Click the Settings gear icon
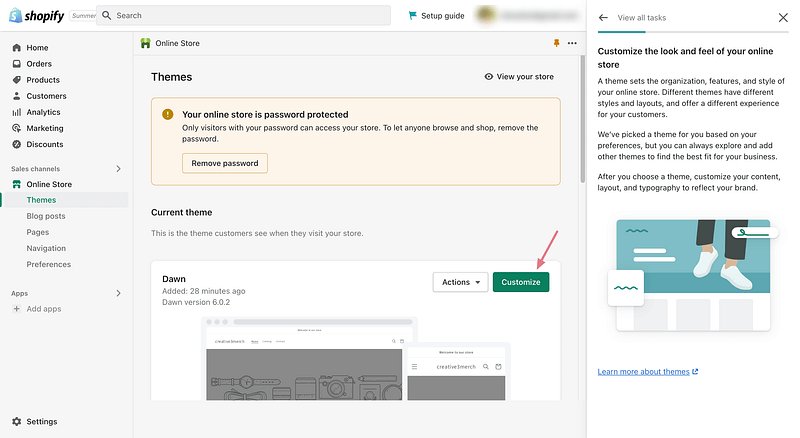Image resolution: width=800 pixels, height=438 pixels. coord(17,422)
